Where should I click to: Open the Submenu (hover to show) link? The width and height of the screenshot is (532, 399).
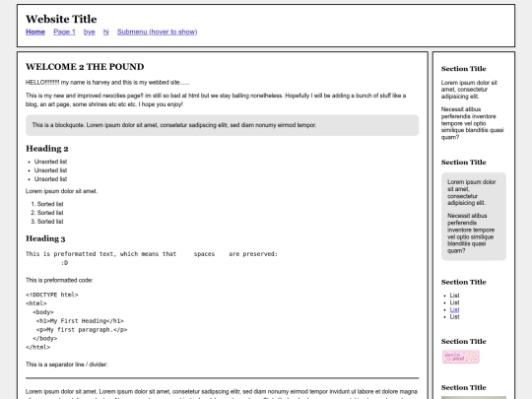click(x=157, y=32)
